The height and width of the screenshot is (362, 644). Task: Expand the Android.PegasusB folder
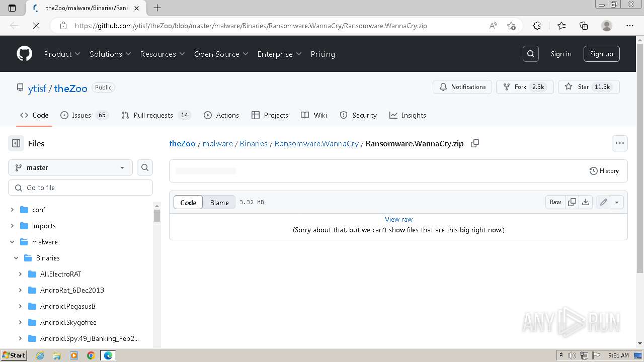pos(20,306)
